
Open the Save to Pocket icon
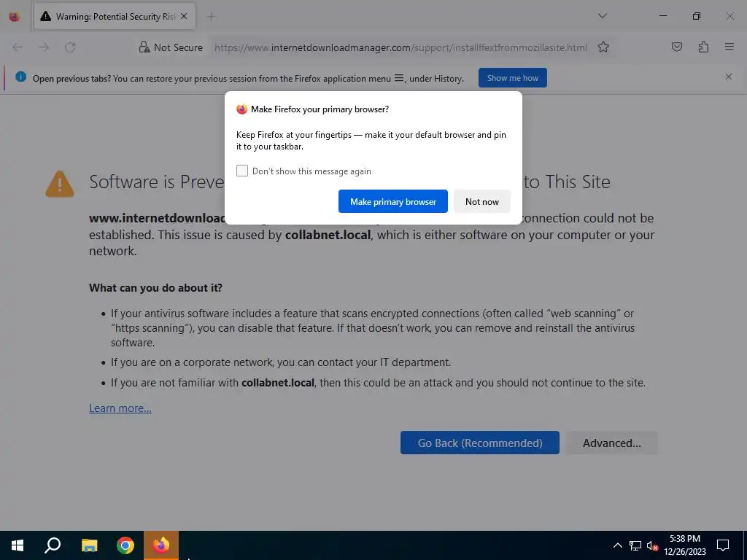[x=676, y=47]
